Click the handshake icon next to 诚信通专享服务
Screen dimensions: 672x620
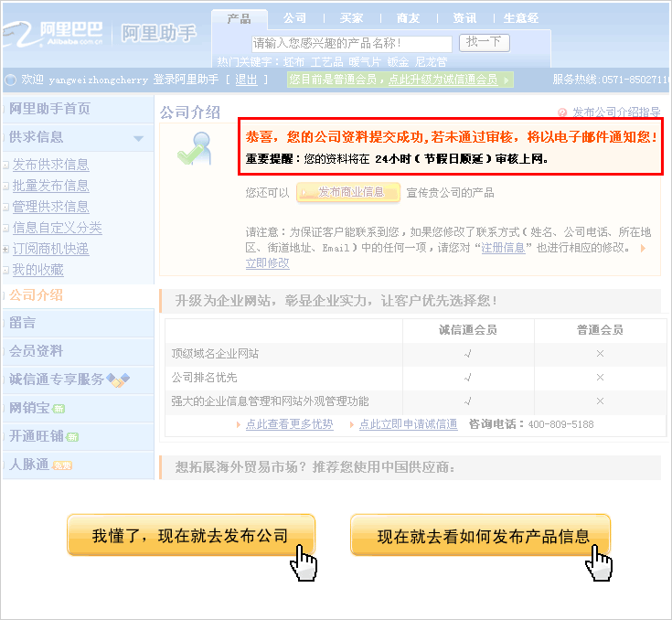118,379
